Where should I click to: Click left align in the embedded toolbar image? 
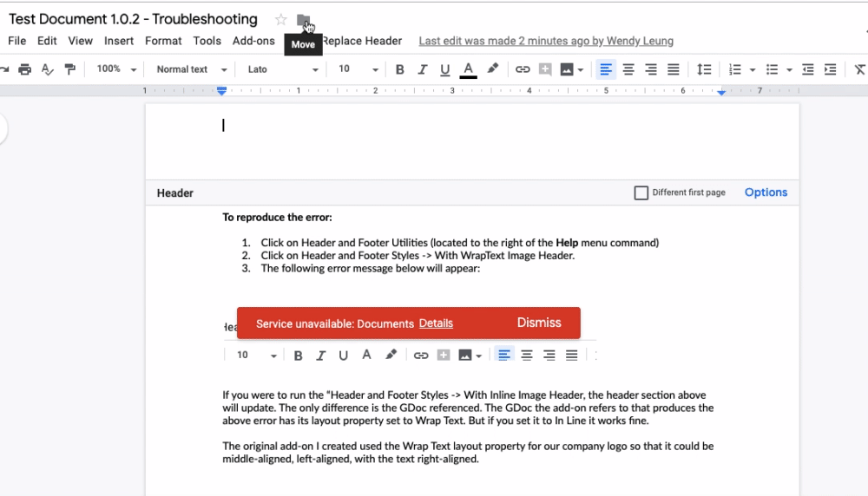click(503, 355)
